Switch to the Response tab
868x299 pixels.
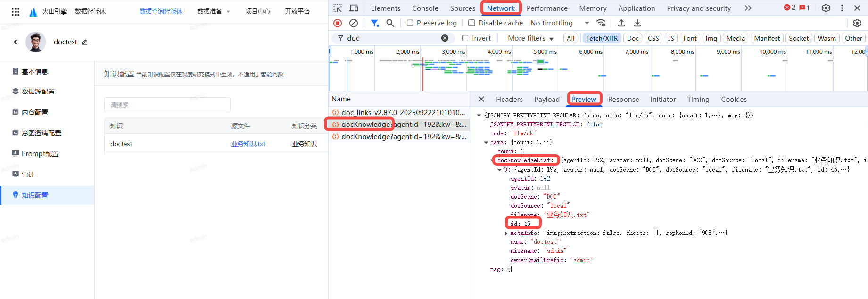(623, 100)
